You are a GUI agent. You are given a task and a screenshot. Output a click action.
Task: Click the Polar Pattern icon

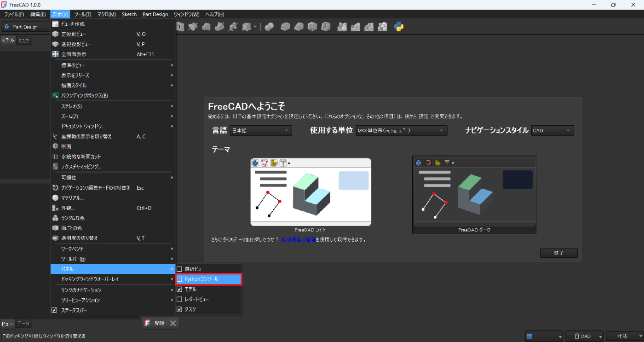[369, 27]
